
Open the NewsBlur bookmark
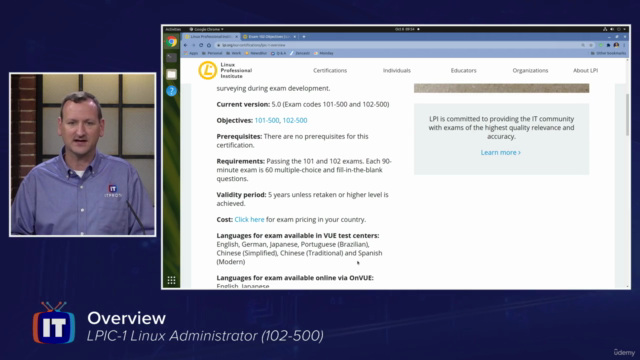256,53
